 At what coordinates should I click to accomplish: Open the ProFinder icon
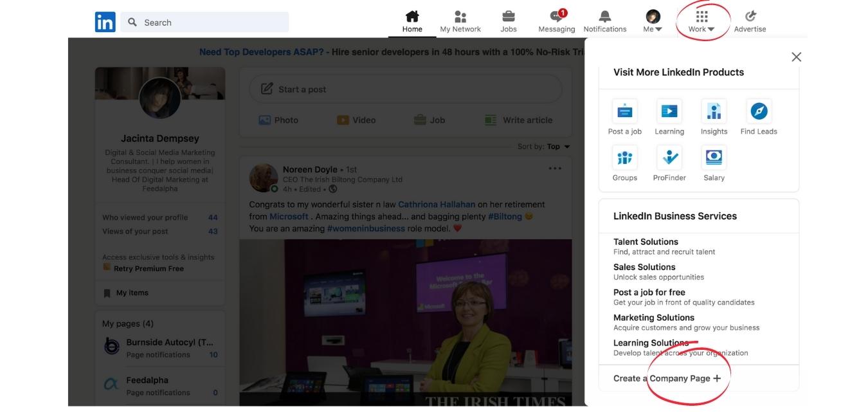[x=669, y=158]
